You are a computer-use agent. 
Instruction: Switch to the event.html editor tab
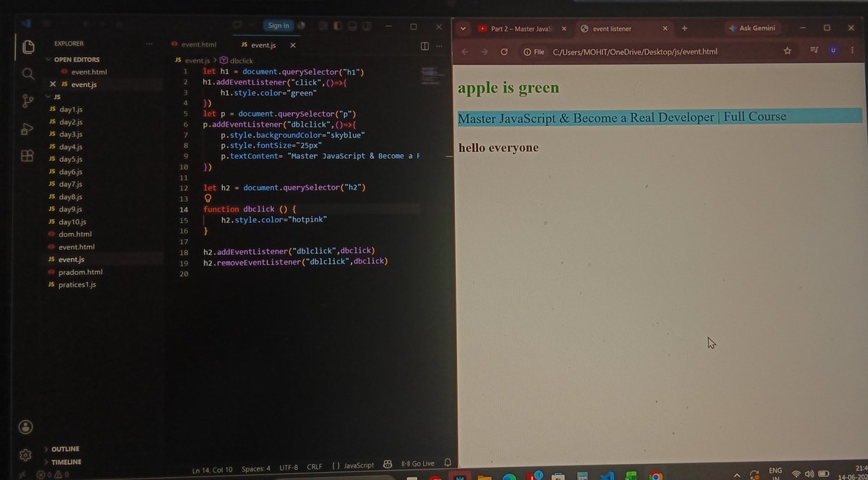pyautogui.click(x=194, y=45)
